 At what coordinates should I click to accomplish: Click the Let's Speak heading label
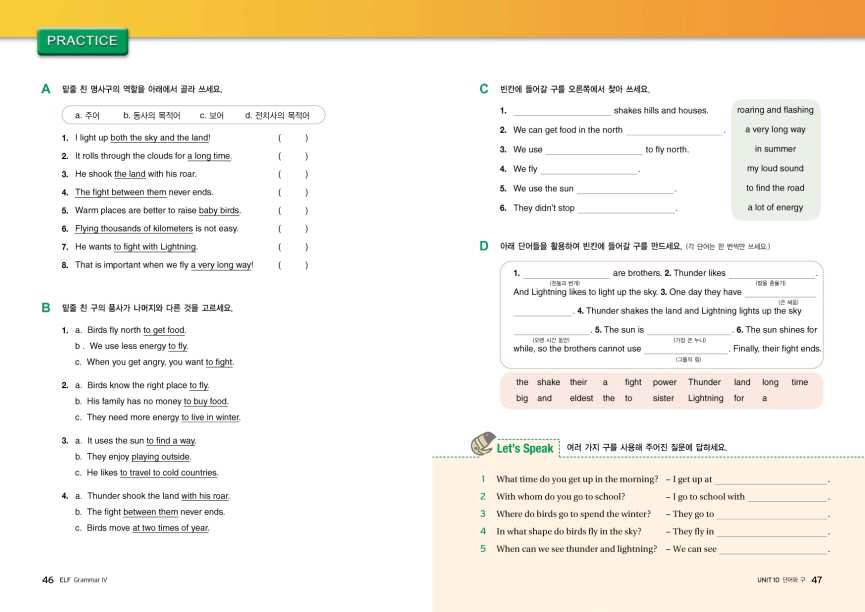point(525,449)
